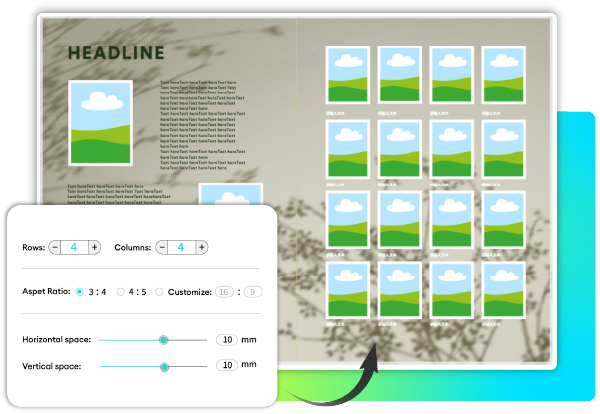This screenshot has height=414, width=600.
Task: Select the 3 : 4 aspect ratio
Action: pos(80,292)
